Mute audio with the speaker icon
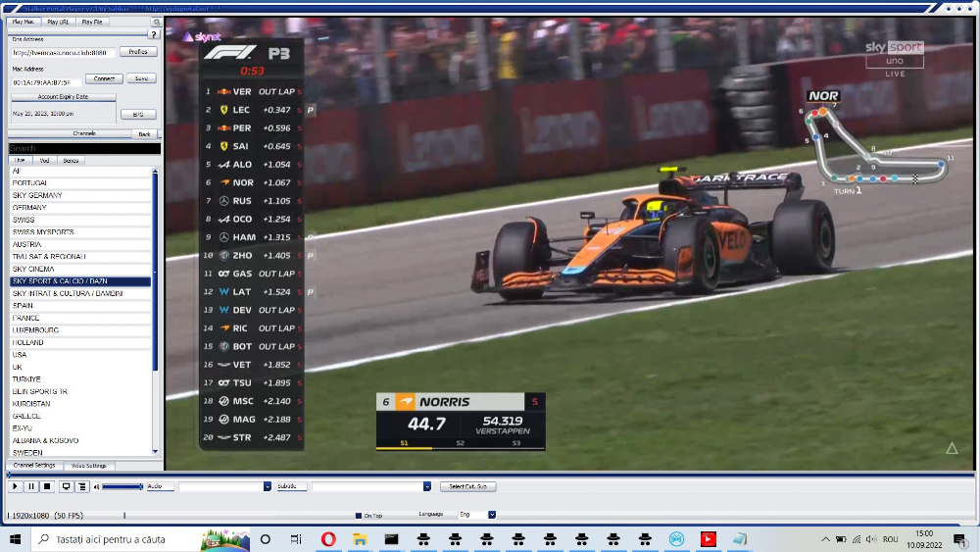Screen dimensions: 980x552 [97, 486]
